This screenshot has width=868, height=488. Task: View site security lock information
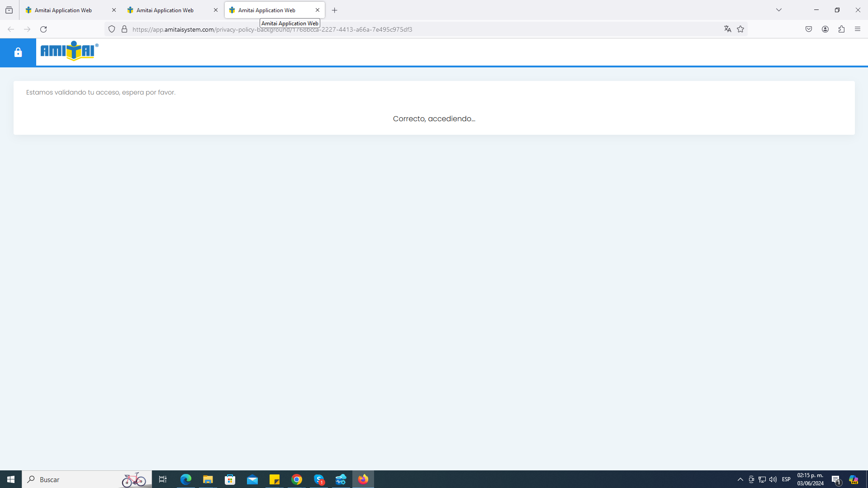124,29
